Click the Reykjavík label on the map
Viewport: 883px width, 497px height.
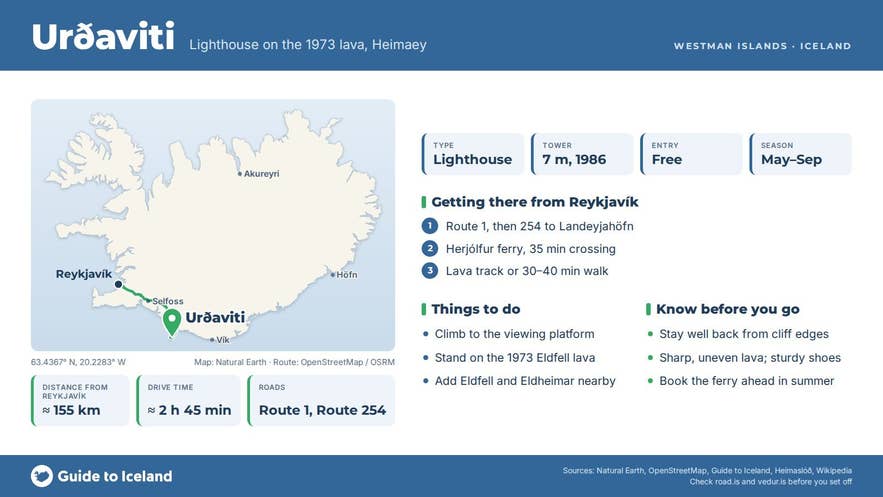pos(84,274)
